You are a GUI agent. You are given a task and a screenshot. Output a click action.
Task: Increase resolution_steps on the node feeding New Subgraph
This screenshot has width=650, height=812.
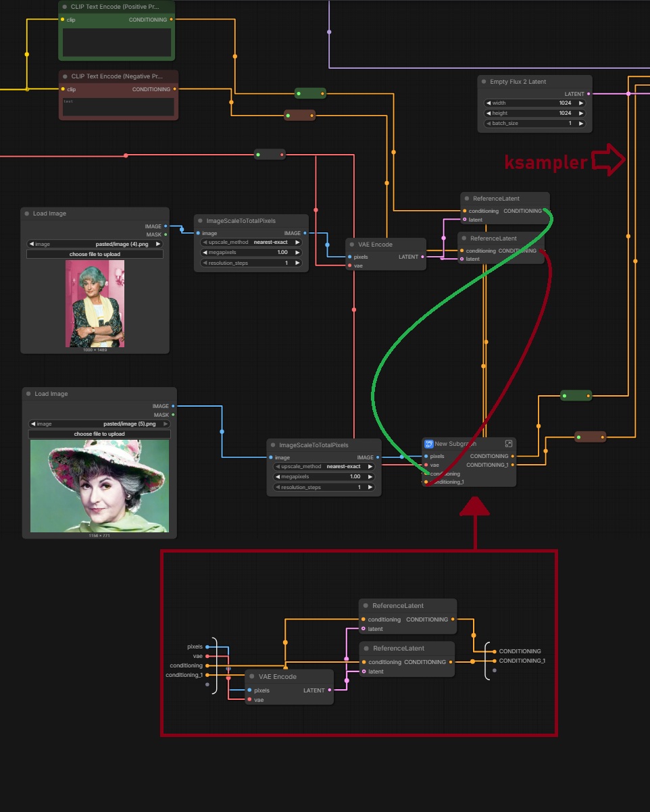[370, 487]
